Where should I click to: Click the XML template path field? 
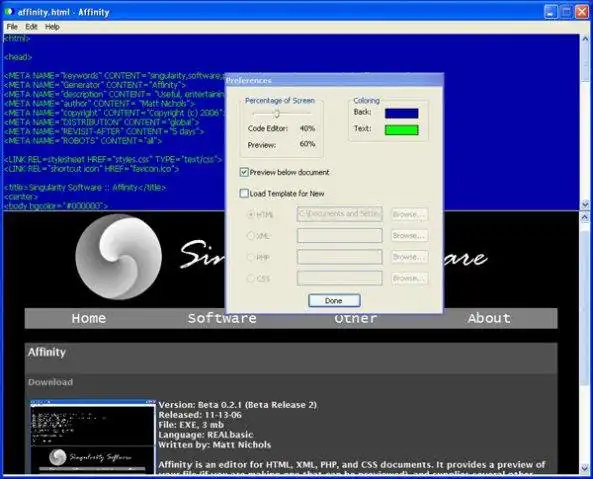coord(340,236)
